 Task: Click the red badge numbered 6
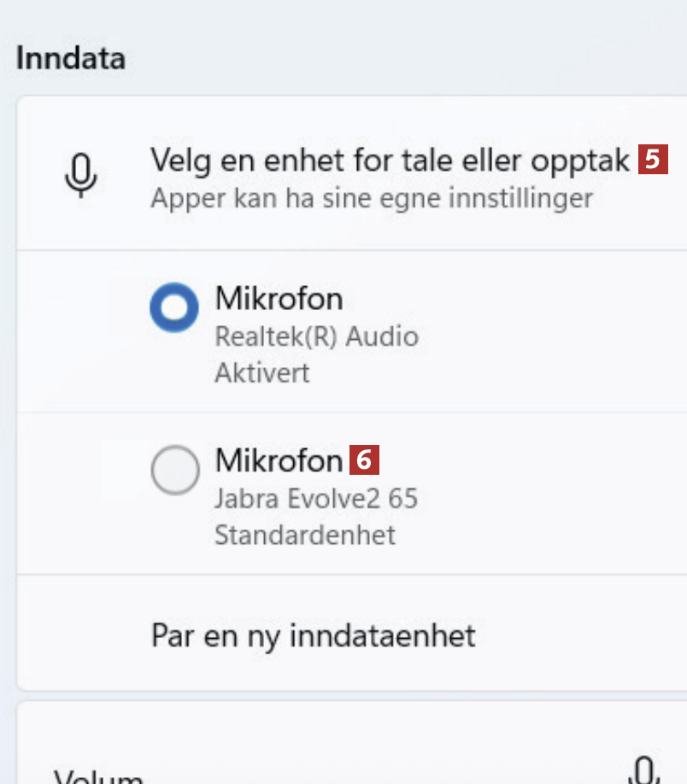[365, 460]
